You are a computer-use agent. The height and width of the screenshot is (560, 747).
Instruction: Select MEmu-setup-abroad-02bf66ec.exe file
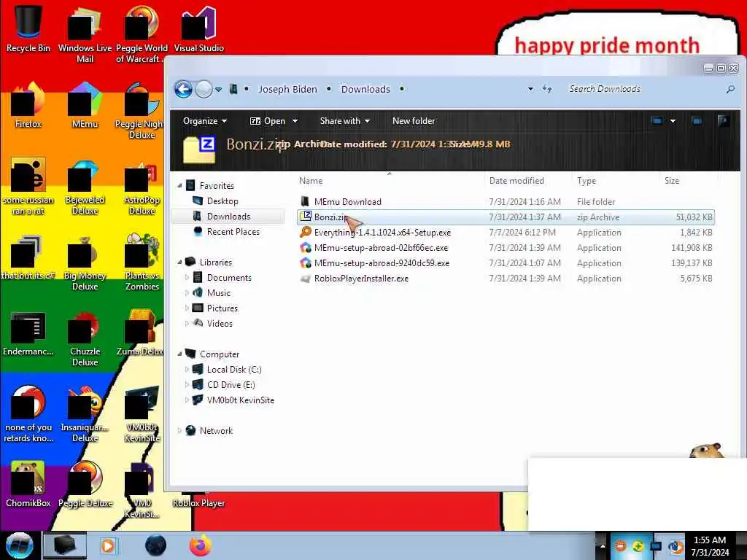[x=381, y=248]
